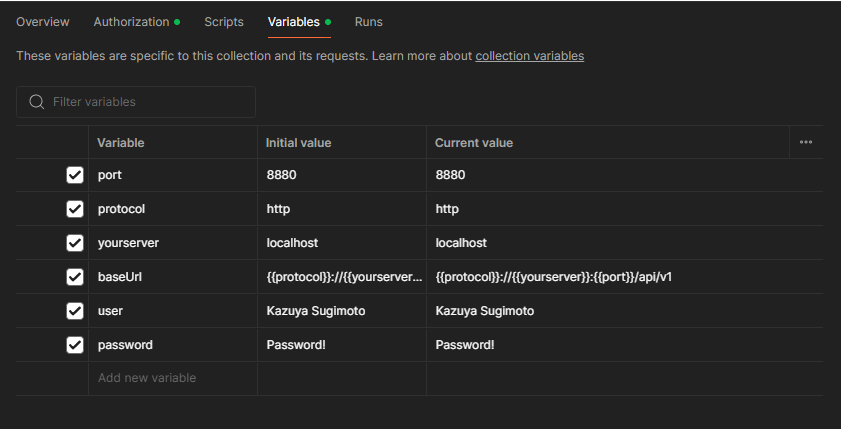Open the Authorization tab
841x429 pixels.
point(132,21)
